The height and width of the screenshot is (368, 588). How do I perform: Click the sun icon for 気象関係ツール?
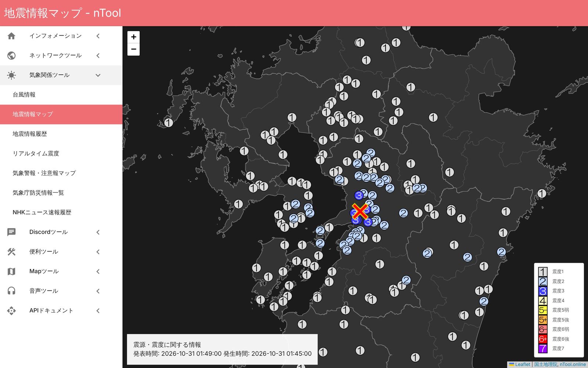coord(11,75)
